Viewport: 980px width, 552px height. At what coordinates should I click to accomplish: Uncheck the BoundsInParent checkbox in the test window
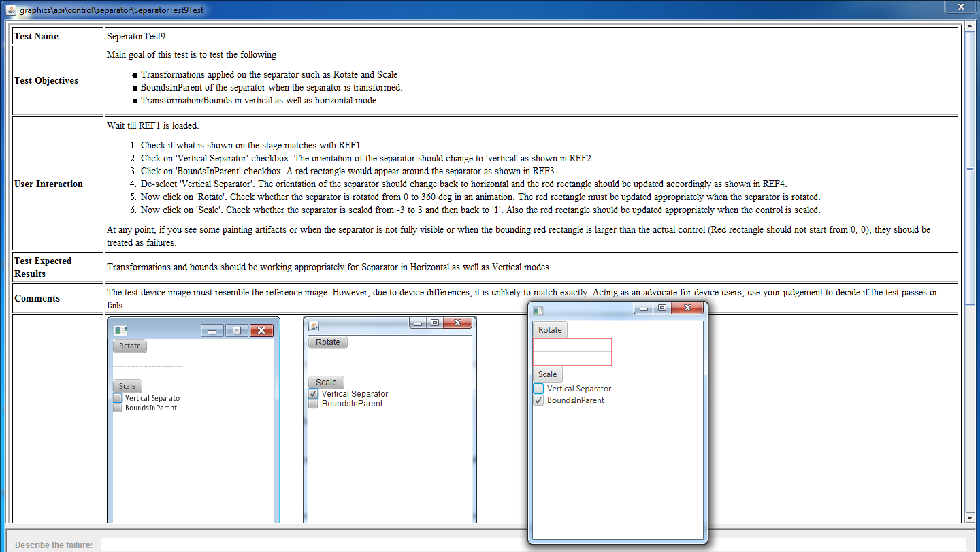click(538, 400)
